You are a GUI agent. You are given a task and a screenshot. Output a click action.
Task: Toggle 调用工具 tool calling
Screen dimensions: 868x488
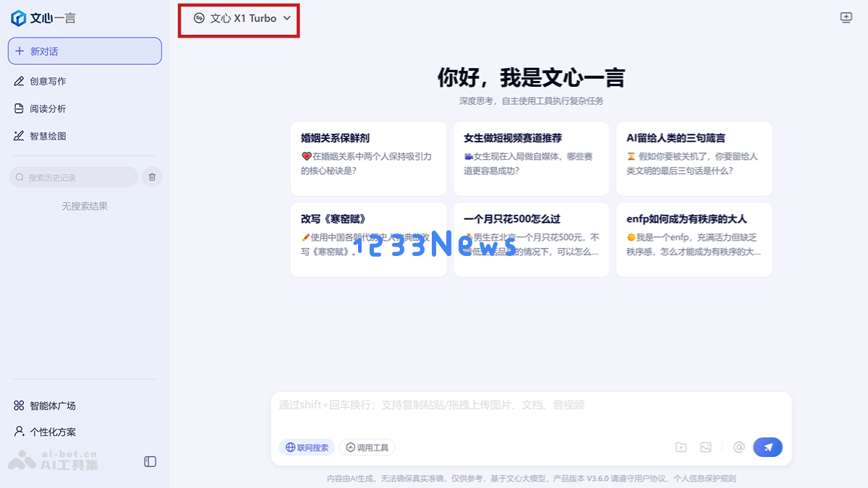point(367,448)
